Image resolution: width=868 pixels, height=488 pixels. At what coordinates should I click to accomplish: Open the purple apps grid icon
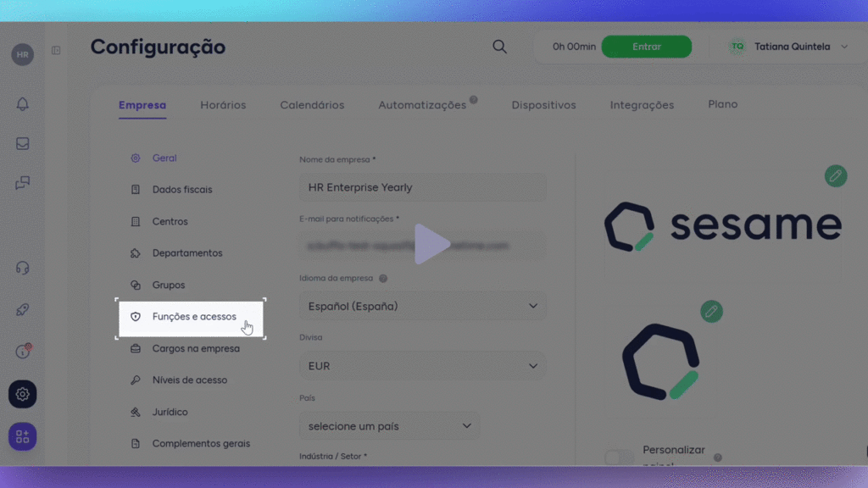(23, 436)
